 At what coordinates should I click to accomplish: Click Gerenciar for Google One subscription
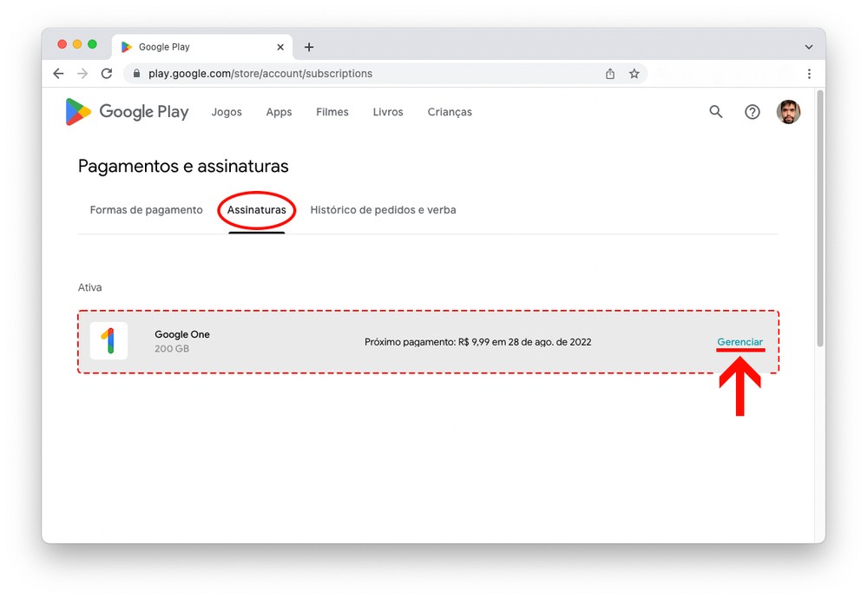[x=740, y=342]
